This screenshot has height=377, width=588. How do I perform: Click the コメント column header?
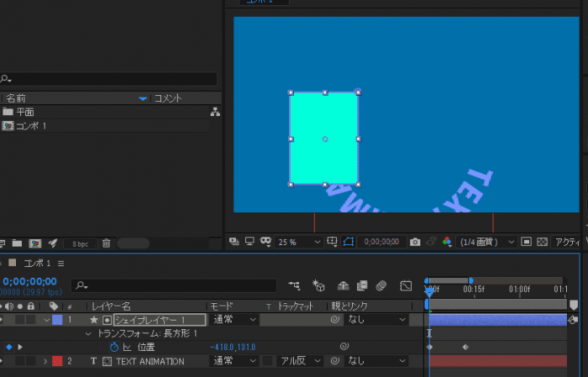pyautogui.click(x=168, y=98)
